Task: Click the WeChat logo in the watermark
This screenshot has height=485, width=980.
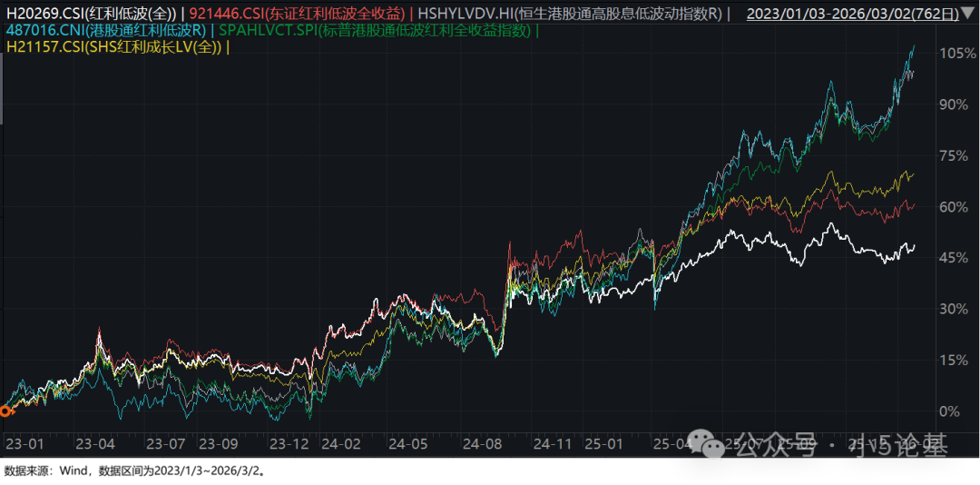Action: 708,443
